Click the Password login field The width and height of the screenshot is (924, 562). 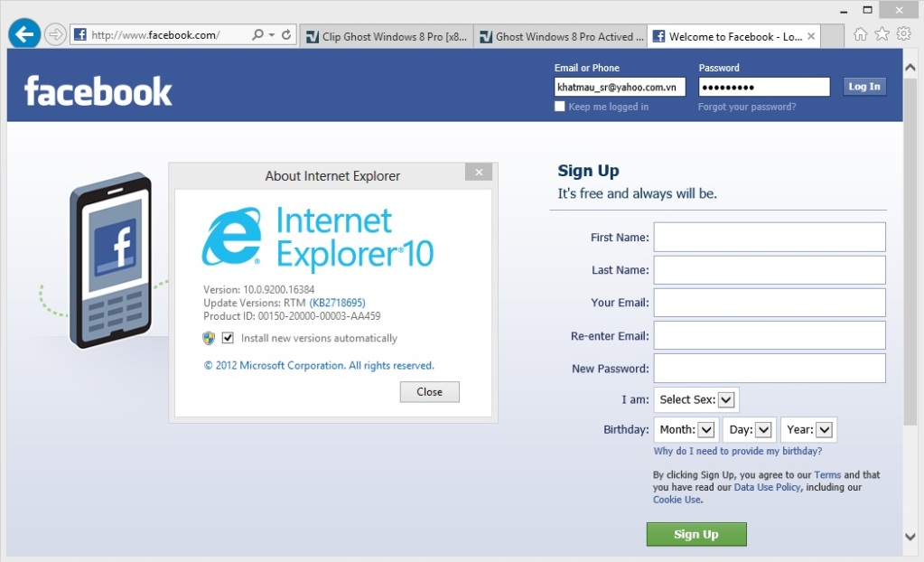point(764,87)
